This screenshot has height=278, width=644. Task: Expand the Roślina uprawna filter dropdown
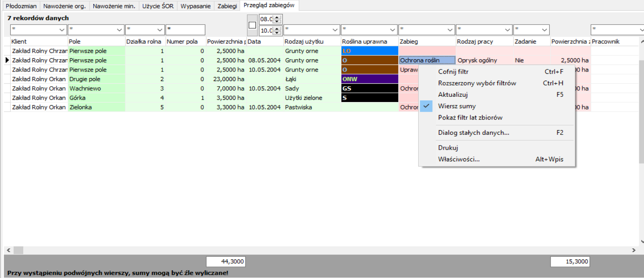pyautogui.click(x=393, y=30)
